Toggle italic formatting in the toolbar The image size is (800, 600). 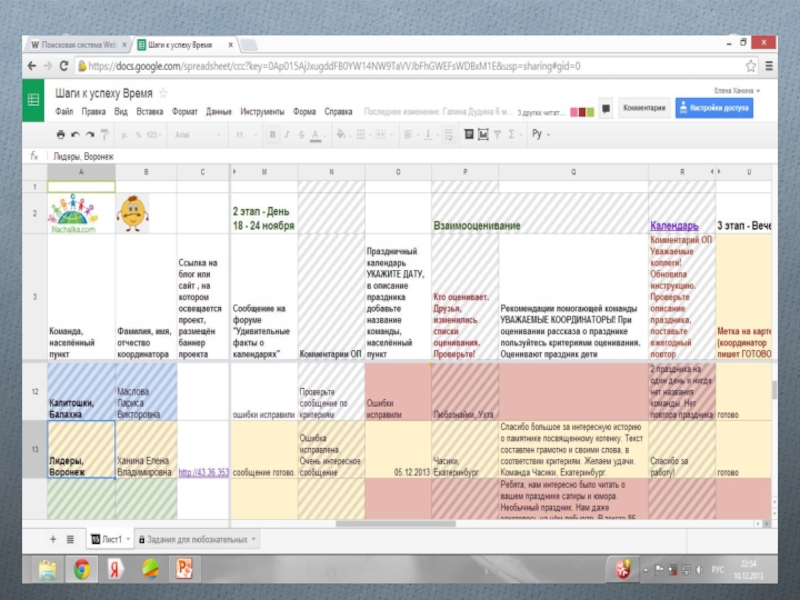point(288,134)
